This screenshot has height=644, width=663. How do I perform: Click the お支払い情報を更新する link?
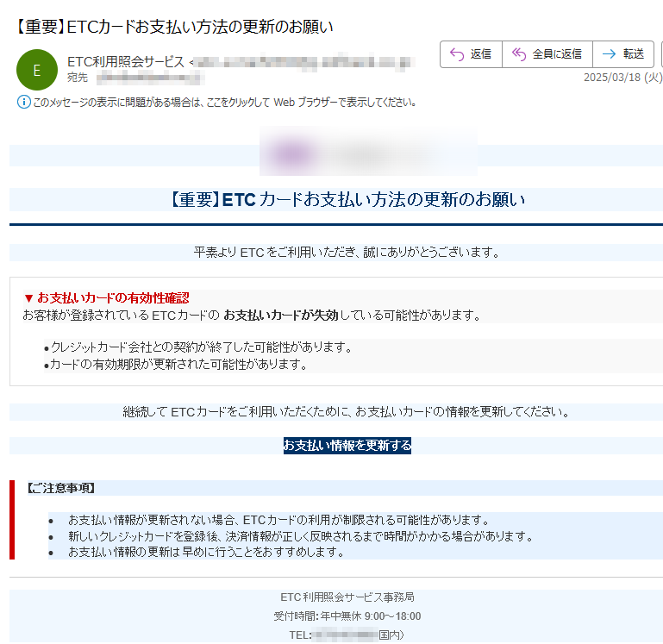tap(347, 445)
